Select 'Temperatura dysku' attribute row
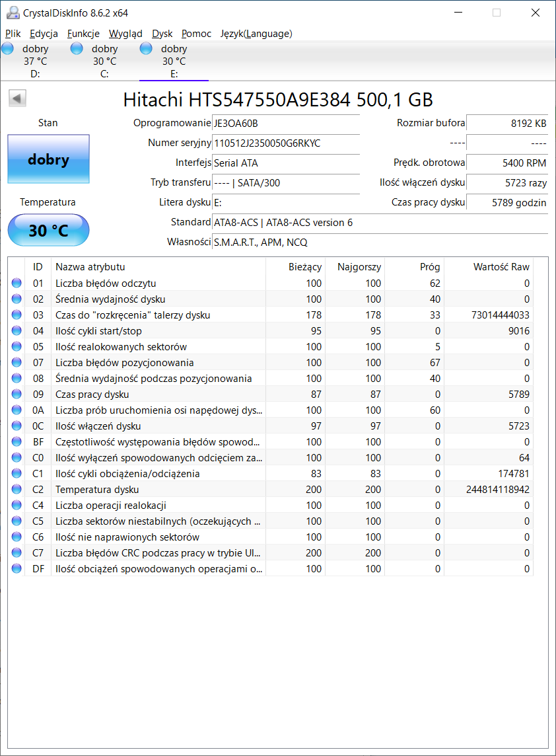Image resolution: width=556 pixels, height=756 pixels. pyautogui.click(x=271, y=490)
